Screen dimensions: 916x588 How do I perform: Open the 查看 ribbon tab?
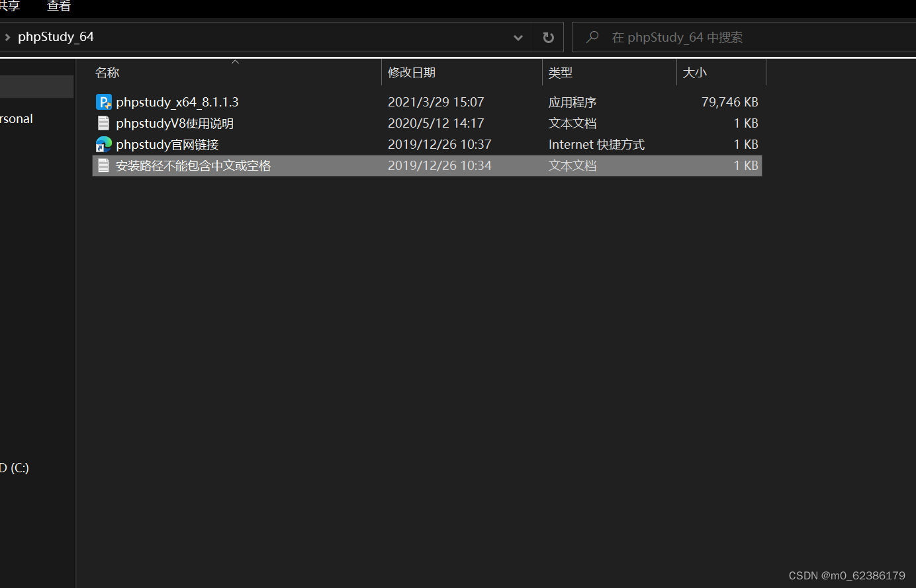click(59, 6)
